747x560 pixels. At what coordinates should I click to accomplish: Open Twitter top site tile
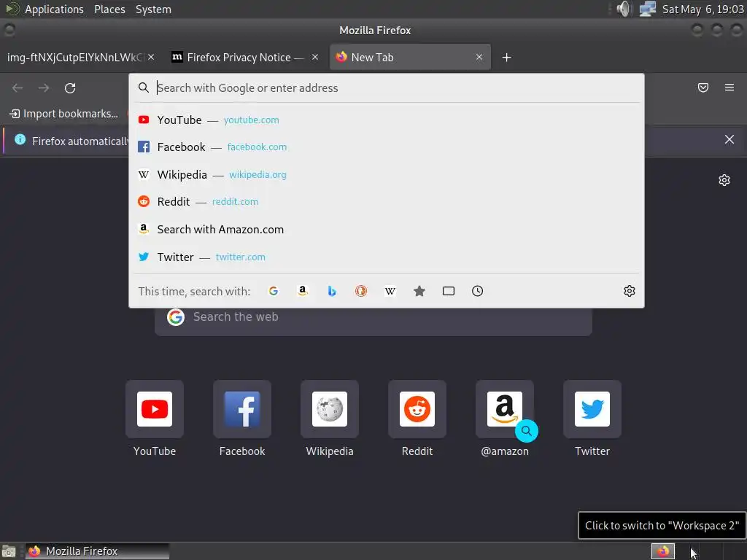592,409
